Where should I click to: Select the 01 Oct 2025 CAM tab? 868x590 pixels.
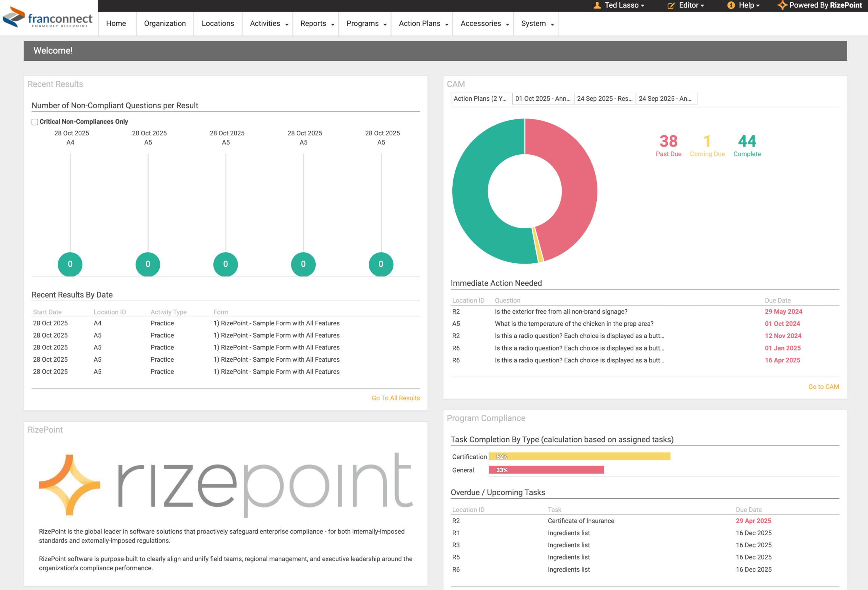tap(542, 99)
